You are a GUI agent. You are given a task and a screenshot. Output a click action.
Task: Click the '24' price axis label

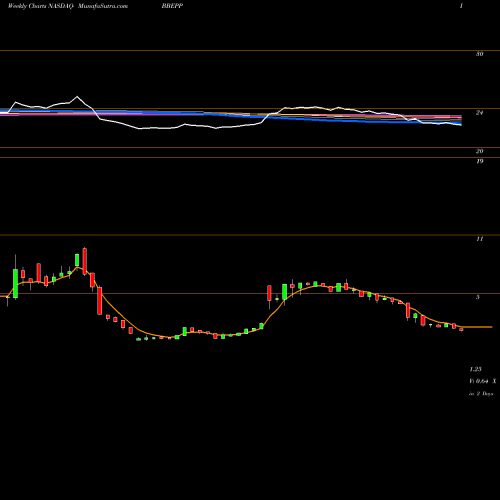(480, 113)
